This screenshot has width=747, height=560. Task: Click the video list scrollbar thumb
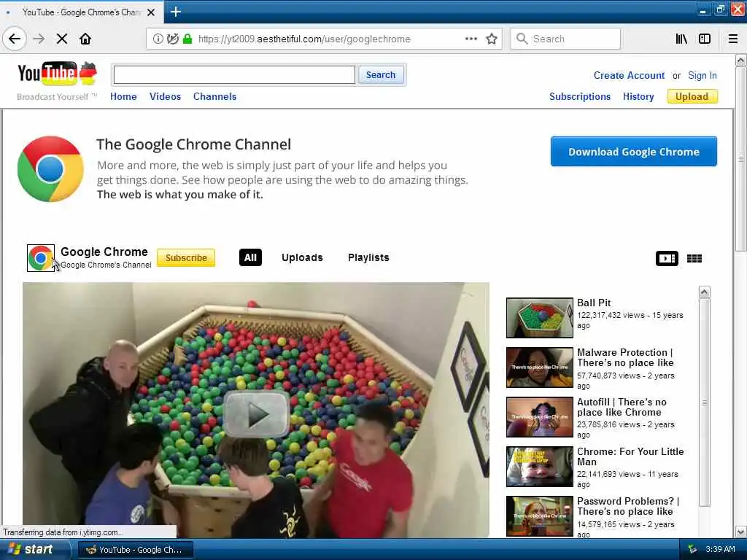pyautogui.click(x=704, y=402)
